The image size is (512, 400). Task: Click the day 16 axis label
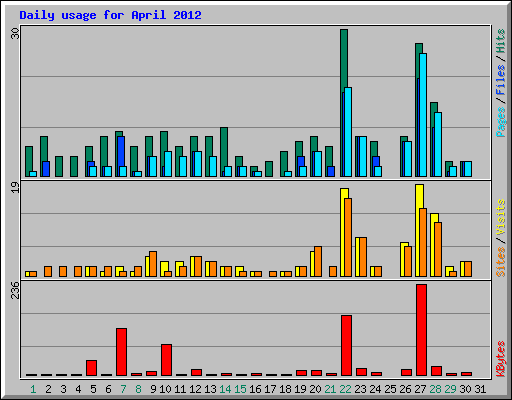coord(255,389)
